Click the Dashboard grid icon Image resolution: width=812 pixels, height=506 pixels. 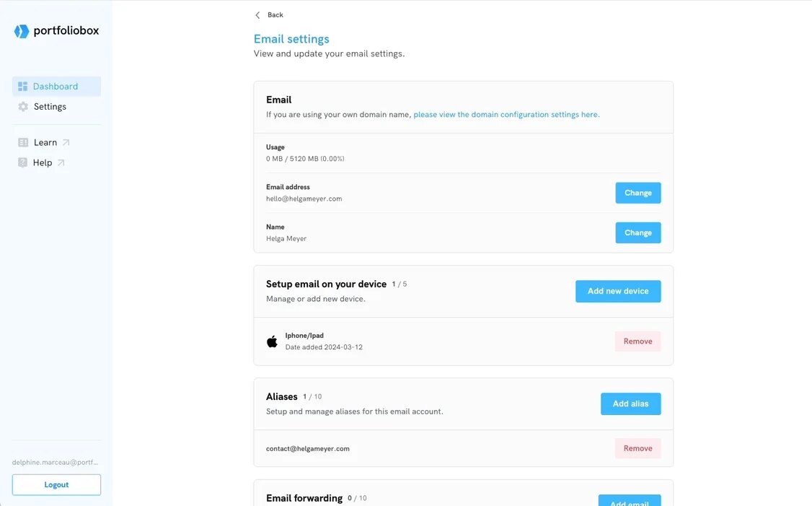23,87
